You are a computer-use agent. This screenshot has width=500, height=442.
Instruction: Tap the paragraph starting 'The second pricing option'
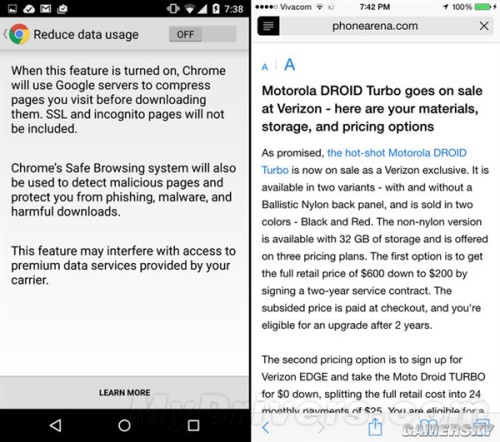click(373, 385)
